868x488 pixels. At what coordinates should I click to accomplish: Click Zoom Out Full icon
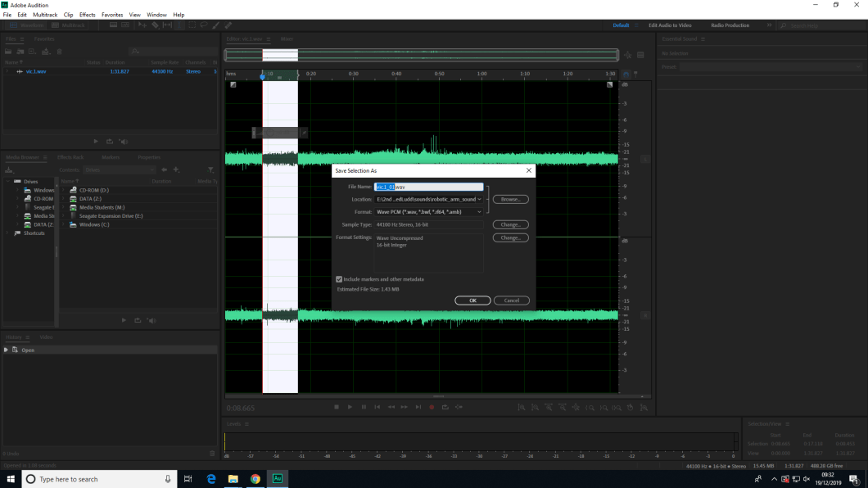pos(576,407)
